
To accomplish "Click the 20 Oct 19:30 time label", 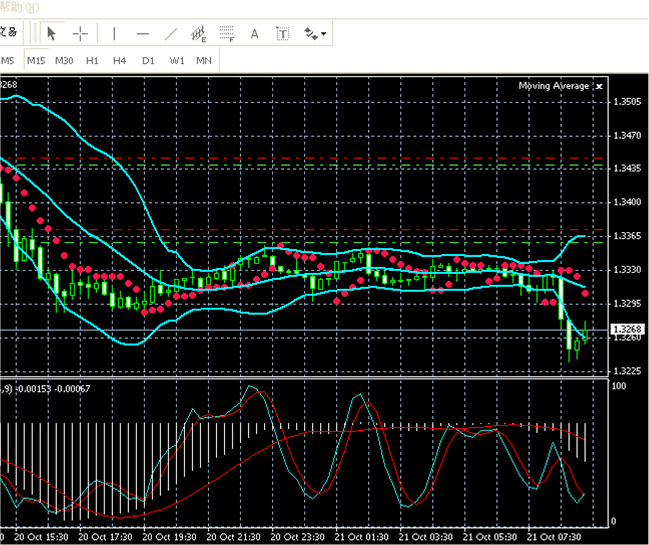I will tap(169, 537).
